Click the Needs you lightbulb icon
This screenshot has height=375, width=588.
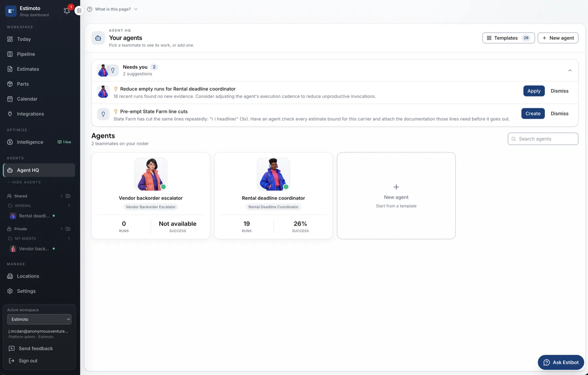point(113,70)
